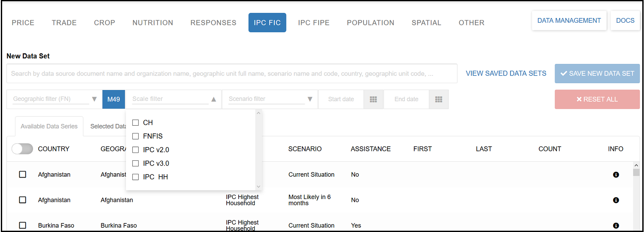The height and width of the screenshot is (232, 644).
Task: Click the data set search field
Action: pos(232,73)
